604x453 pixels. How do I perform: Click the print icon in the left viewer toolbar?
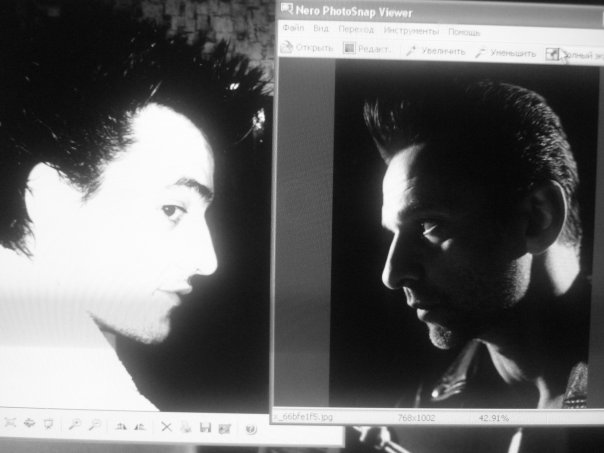coord(186,427)
